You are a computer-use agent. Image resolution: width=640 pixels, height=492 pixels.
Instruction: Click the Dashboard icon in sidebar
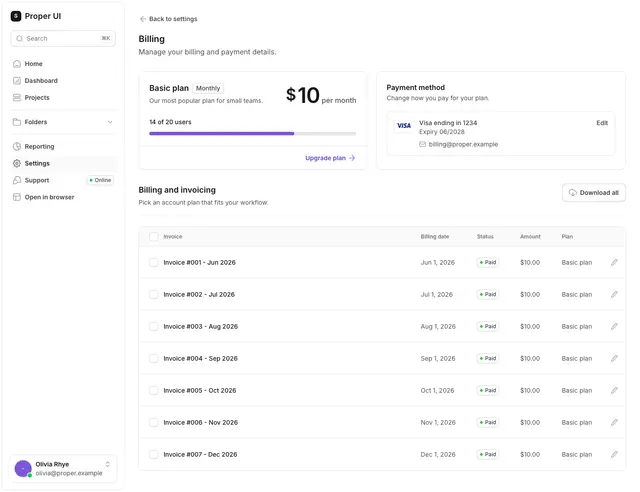click(17, 80)
